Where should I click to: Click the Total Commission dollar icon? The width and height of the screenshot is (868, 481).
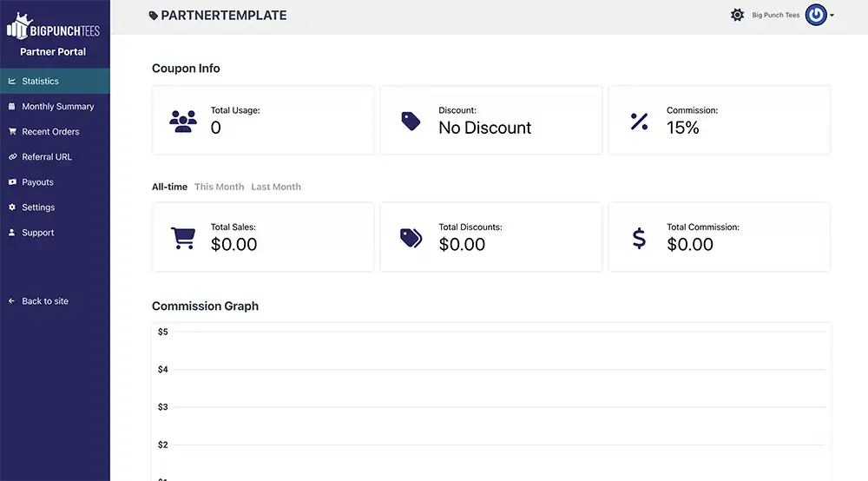pyautogui.click(x=639, y=238)
